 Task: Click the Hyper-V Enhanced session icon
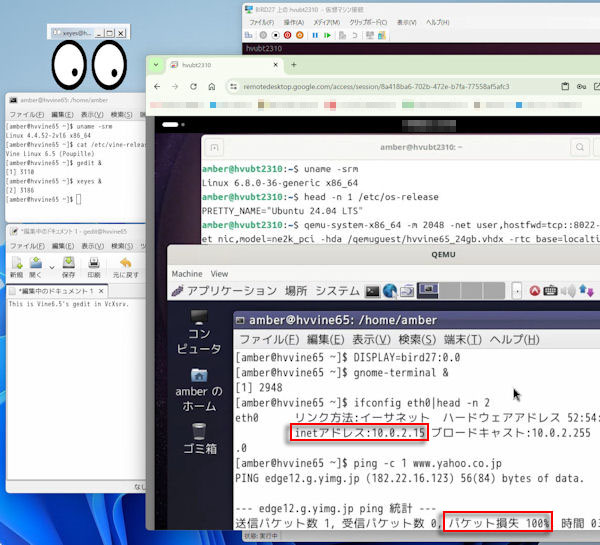[370, 35]
